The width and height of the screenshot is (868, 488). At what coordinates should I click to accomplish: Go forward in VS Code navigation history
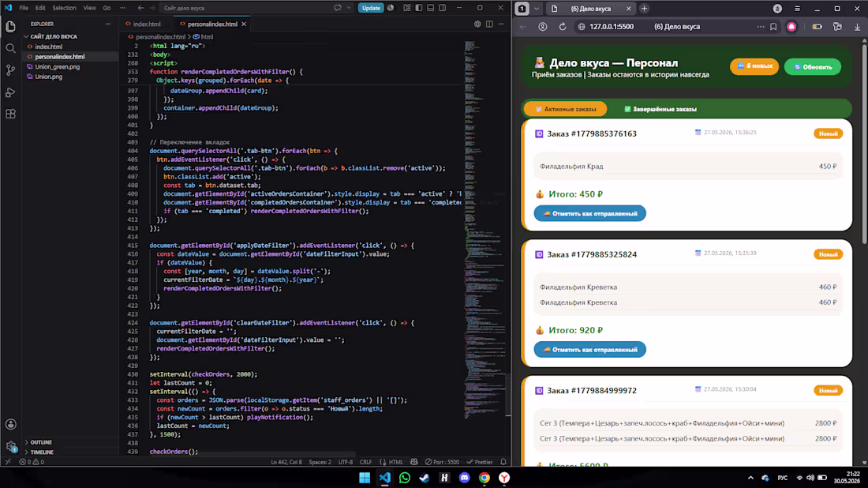[152, 8]
